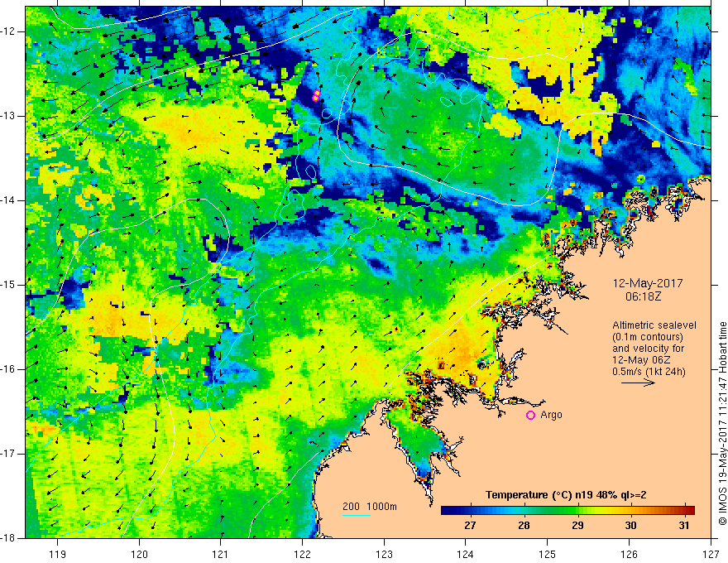Click the temperature colorbar
Viewport: 728px width, 563px height.
[x=568, y=510]
